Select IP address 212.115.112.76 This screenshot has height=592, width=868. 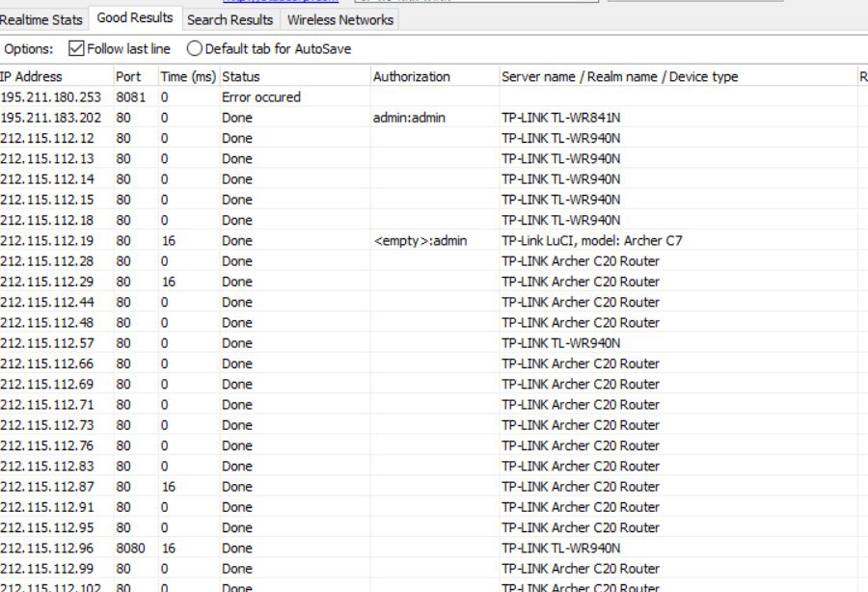pyautogui.click(x=47, y=445)
